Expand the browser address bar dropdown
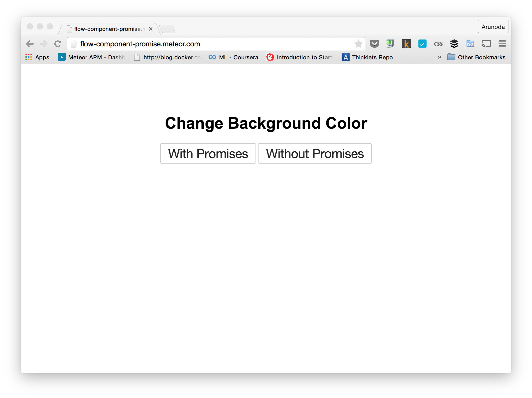This screenshot has width=532, height=398. tap(215, 43)
